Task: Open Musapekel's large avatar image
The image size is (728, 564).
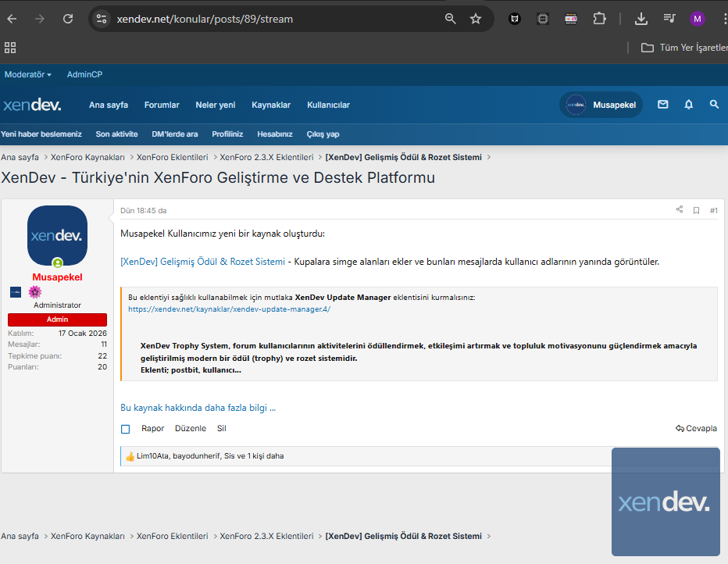Action: [x=57, y=236]
